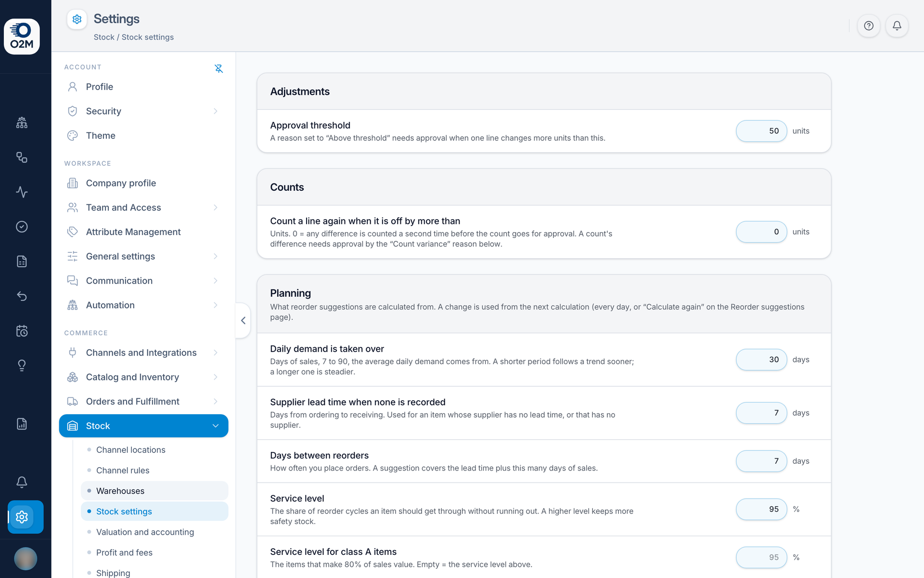Open the organization hierarchy icon in left rail

22,123
